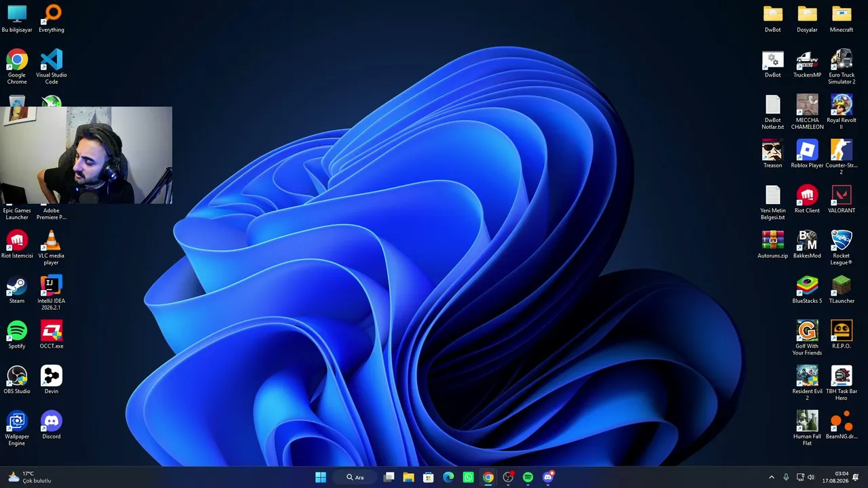Switch to Chrome on the taskbar
The height and width of the screenshot is (488, 868).
pos(488,477)
